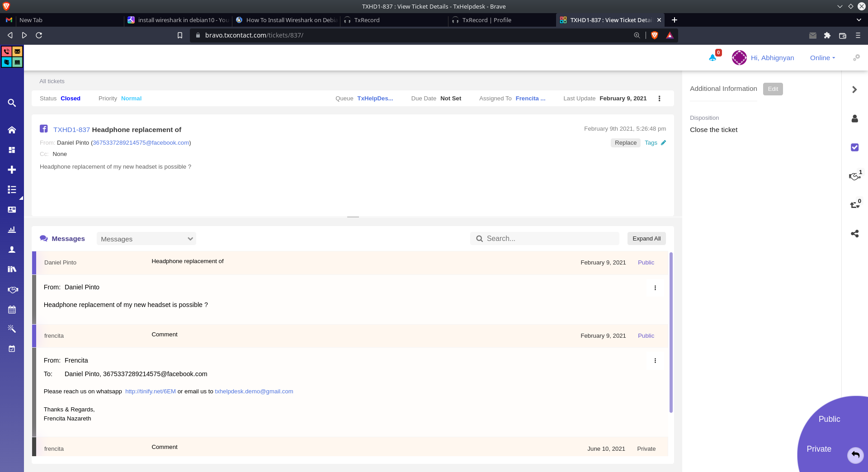The image size is (868, 472).
Task: Go to home via sidebar house icon
Action: (x=12, y=130)
